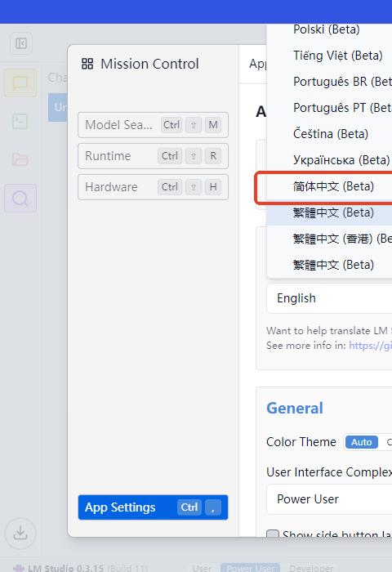The image size is (392, 572).
Task: Click the sidebar collapse panel icon
Action: tap(21, 44)
